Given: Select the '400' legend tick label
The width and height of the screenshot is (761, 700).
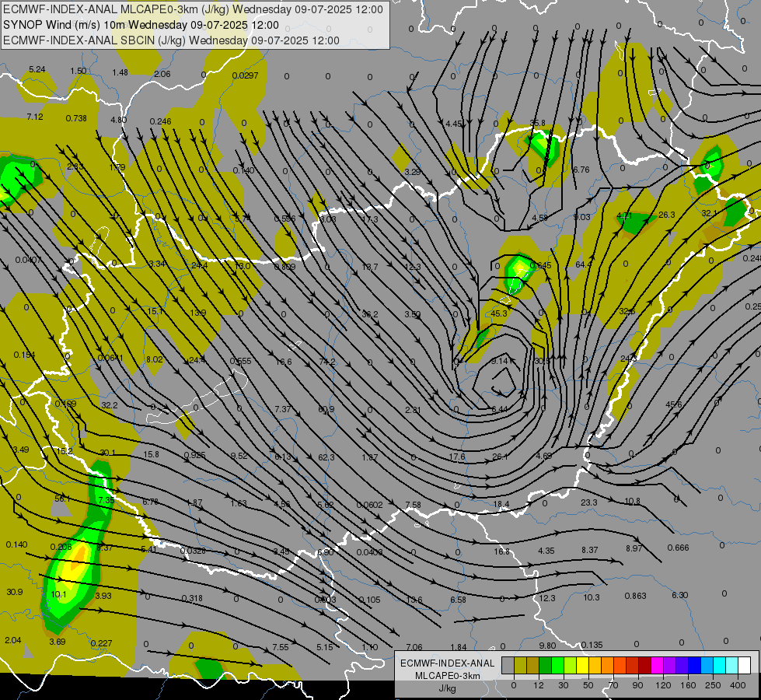Looking at the screenshot, I should click(738, 685).
